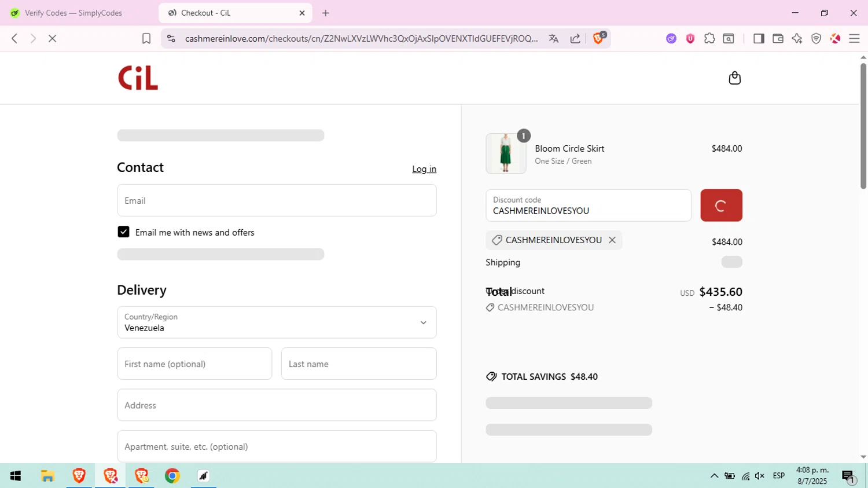This screenshot has height=488, width=868.
Task: Switch ESP keyboard language indicator
Action: pos(779,476)
